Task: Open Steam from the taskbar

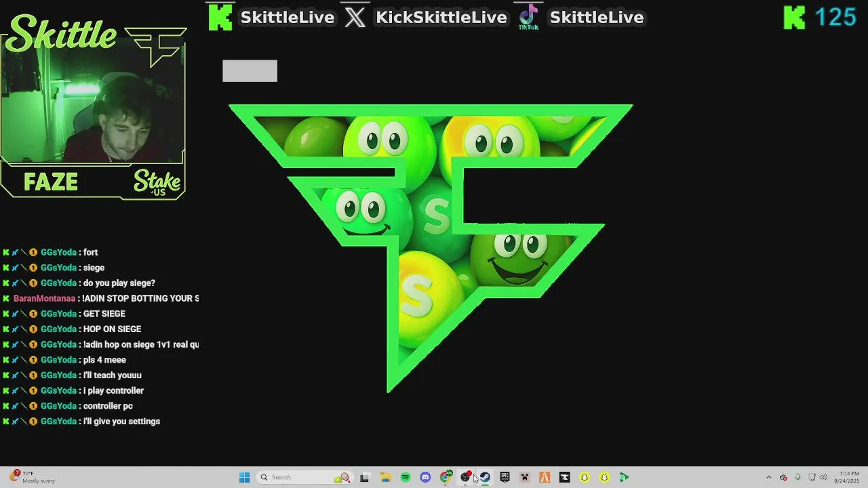Action: [x=485, y=477]
